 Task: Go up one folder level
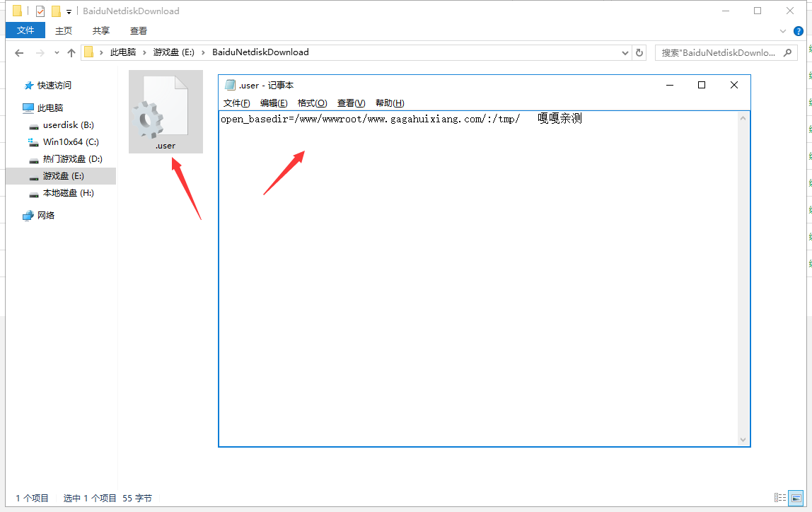coord(71,52)
